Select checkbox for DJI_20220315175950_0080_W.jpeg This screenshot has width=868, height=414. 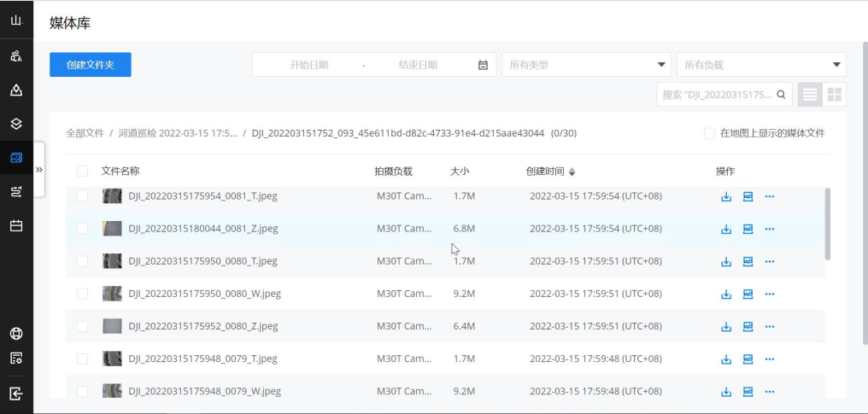(83, 294)
